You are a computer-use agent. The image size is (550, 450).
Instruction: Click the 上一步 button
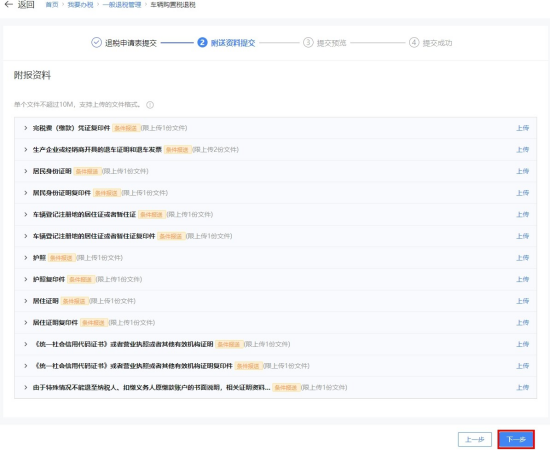[475, 439]
